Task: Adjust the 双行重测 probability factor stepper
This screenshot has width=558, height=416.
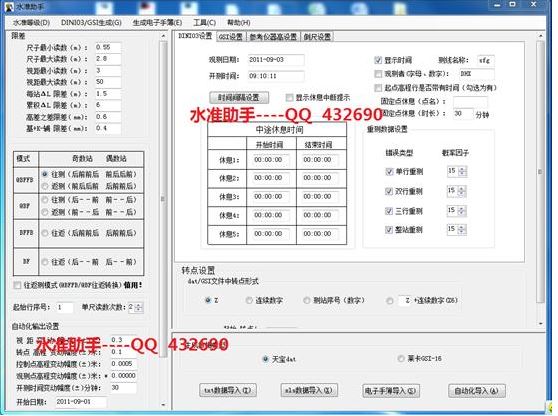Action: tap(462, 191)
